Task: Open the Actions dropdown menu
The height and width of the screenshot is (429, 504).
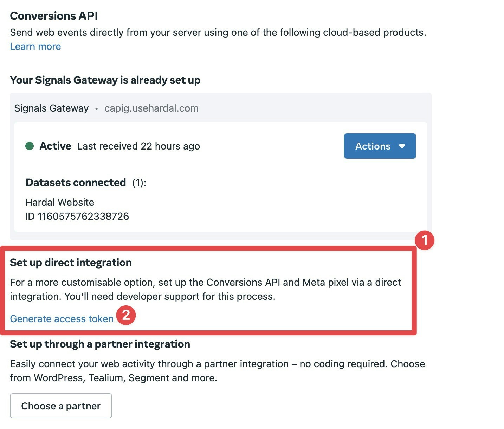Action: tap(380, 146)
